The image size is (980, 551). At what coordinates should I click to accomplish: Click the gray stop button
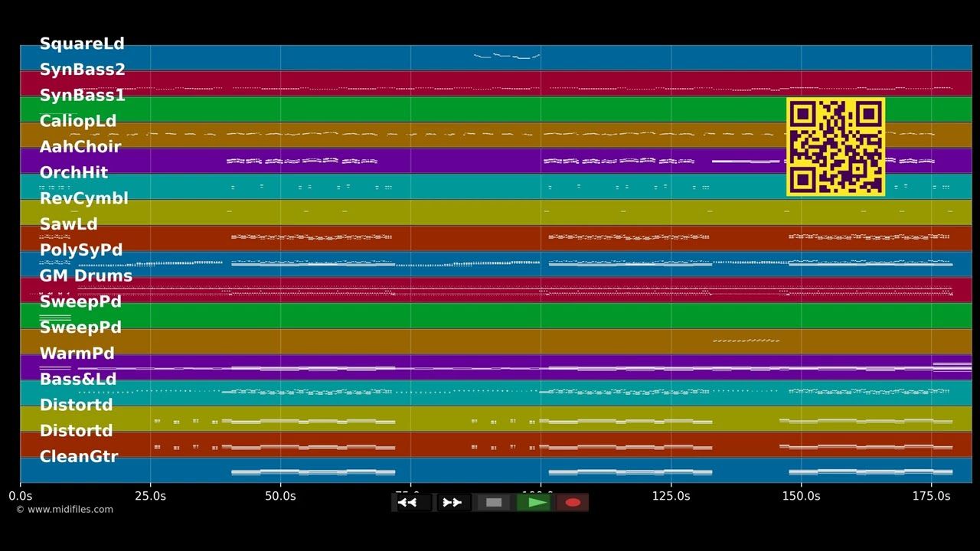click(494, 503)
